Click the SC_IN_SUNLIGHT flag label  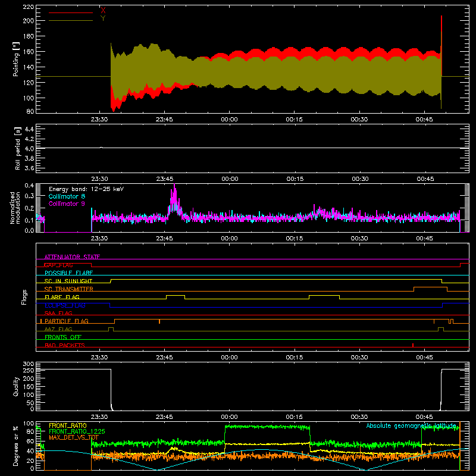(68, 281)
